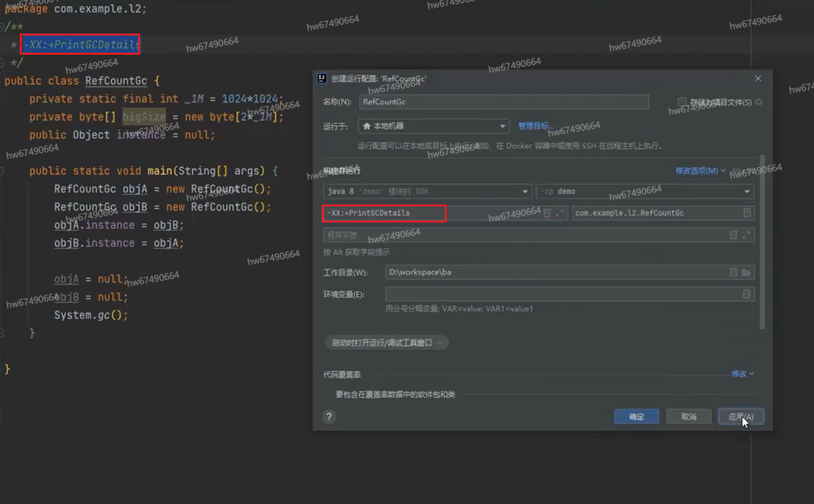814x504 pixels.
Task: Cancel the dialog with 取消
Action: (688, 416)
